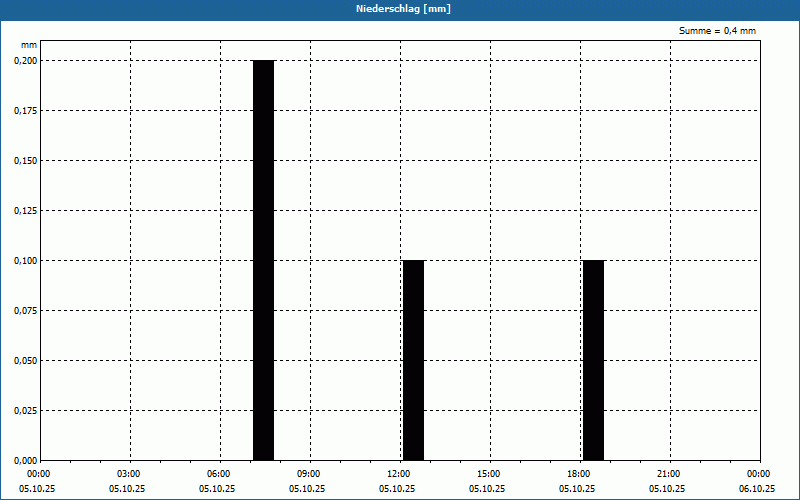This screenshot has width=800, height=500.
Task: Click the 0,050 y-axis value
Action: 26,361
